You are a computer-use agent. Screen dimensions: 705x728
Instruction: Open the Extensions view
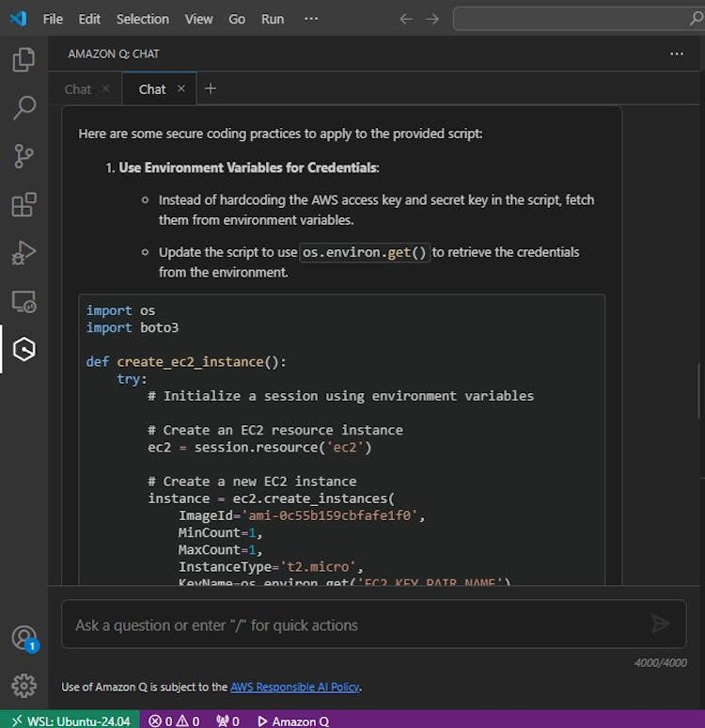coord(23,205)
